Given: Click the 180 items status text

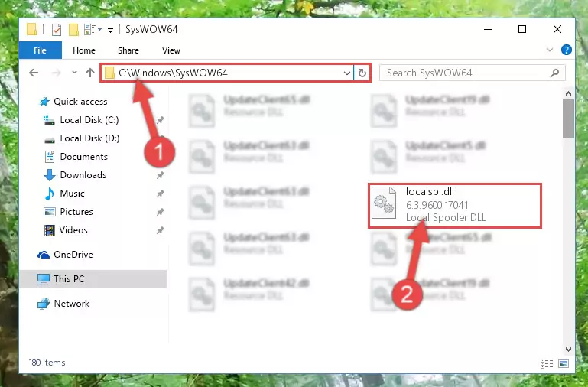Looking at the screenshot, I should pos(47,363).
